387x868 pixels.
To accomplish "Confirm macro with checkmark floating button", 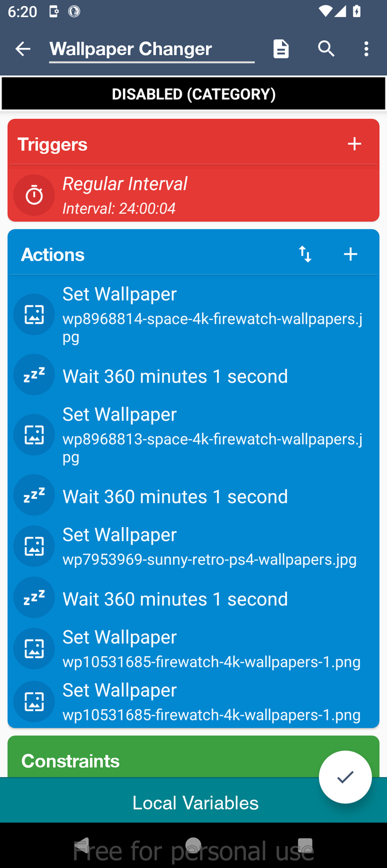I will pos(345,777).
